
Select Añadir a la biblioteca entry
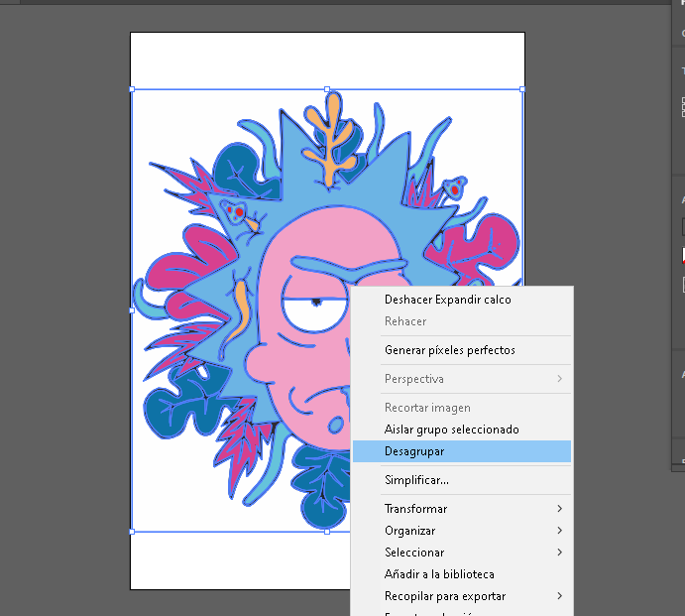click(462, 574)
